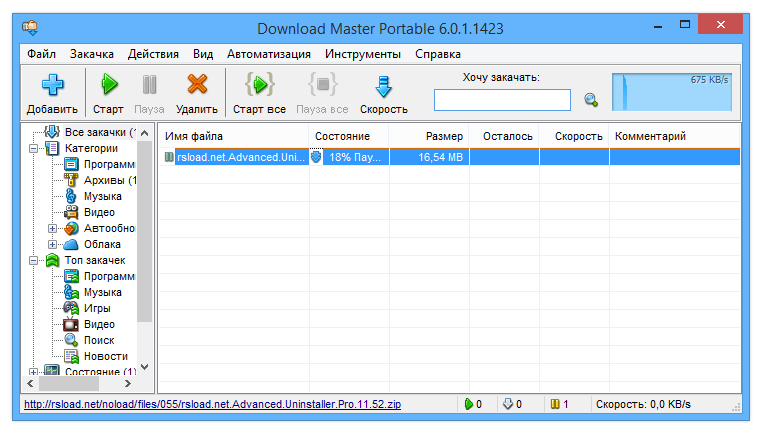
Task: Click Скорость: 0,0 KB/s status text
Action: click(x=643, y=404)
